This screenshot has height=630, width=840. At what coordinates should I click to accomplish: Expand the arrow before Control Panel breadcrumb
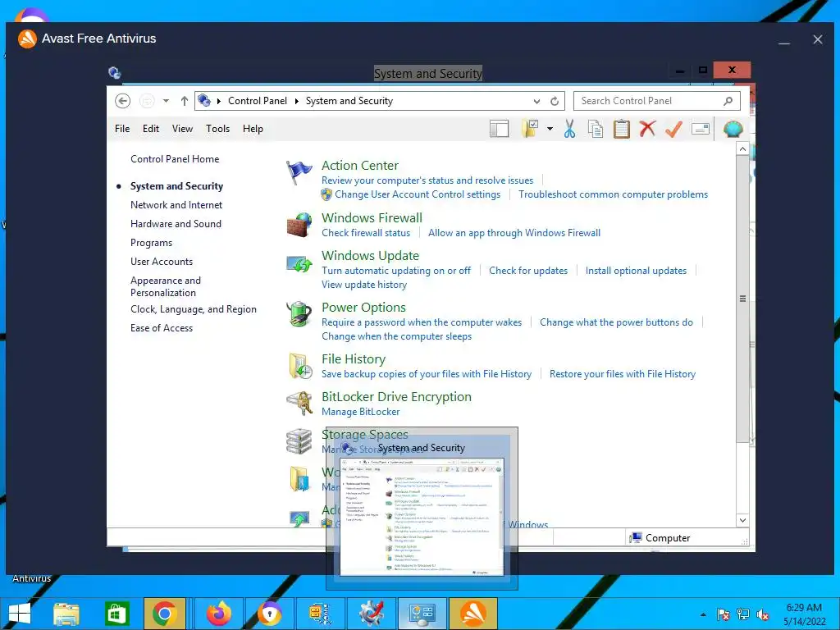[218, 101]
